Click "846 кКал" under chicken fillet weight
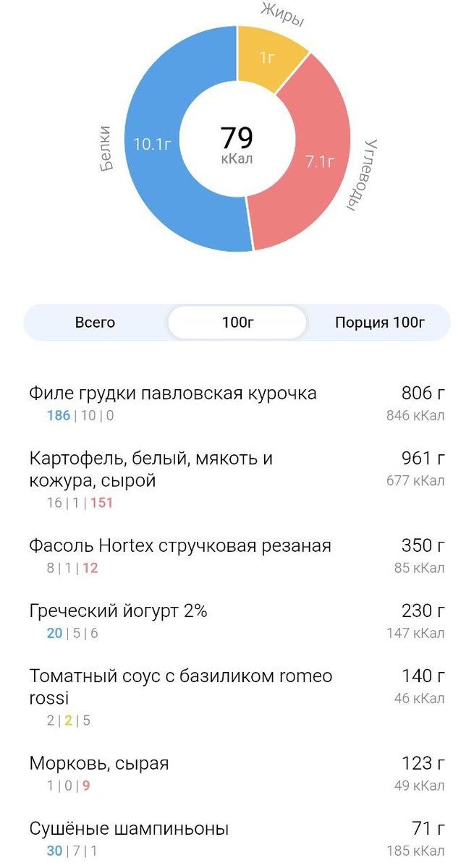The width and height of the screenshot is (474, 868). click(x=415, y=414)
